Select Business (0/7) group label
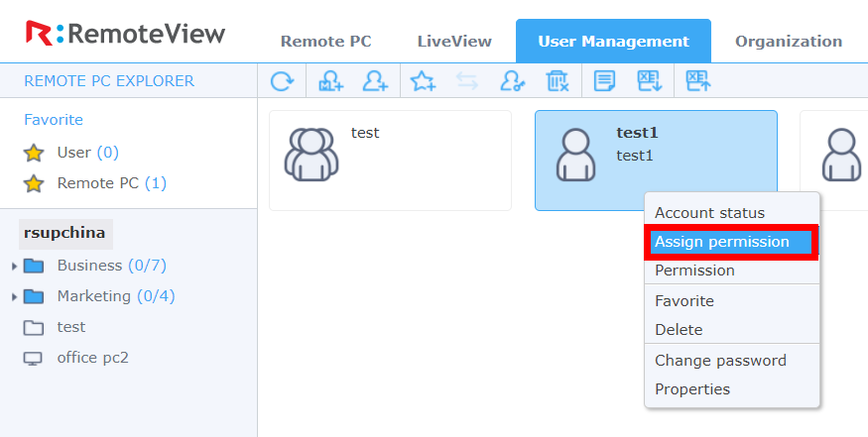 coord(112,267)
